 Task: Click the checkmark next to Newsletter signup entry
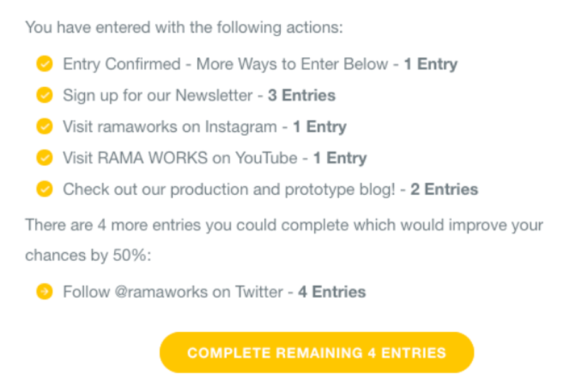(x=44, y=95)
